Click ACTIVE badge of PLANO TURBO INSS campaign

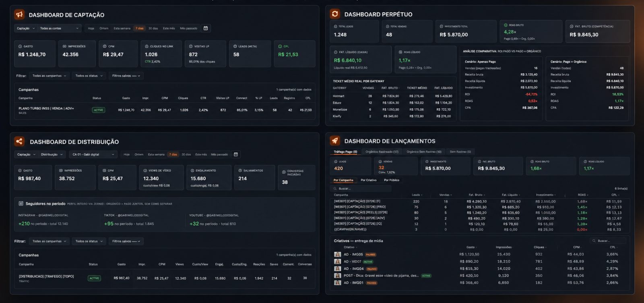tap(99, 110)
